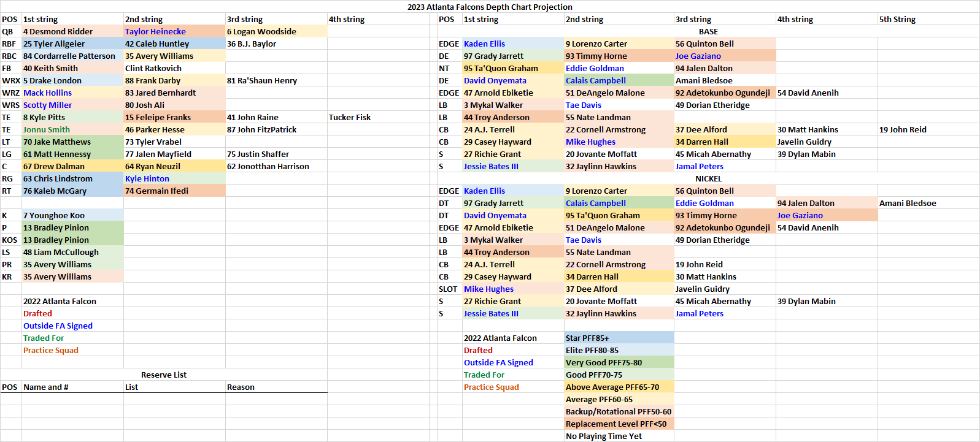Click '35 Avery Williams' in the PR row
Image resolution: width=980 pixels, height=442 pixels.
pyautogui.click(x=72, y=264)
